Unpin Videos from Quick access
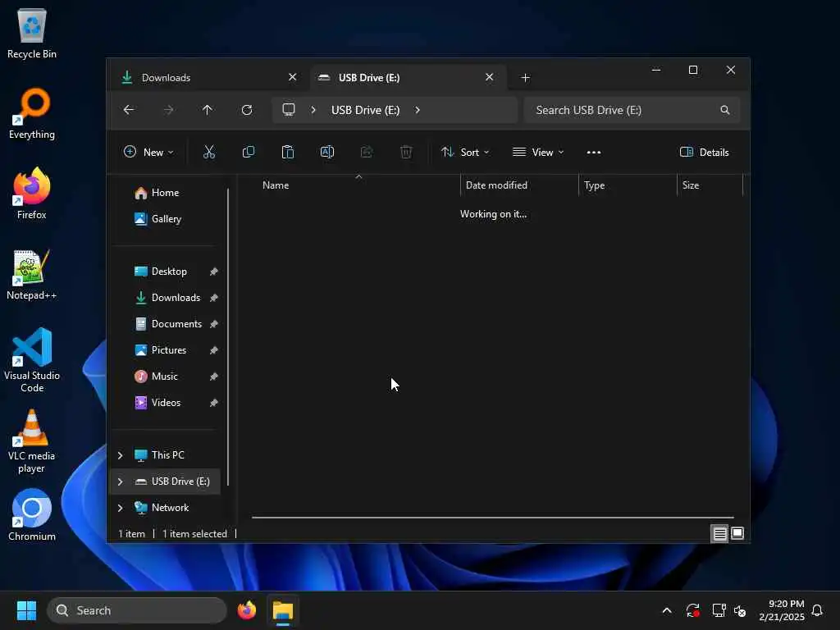The width and height of the screenshot is (840, 630). click(214, 403)
